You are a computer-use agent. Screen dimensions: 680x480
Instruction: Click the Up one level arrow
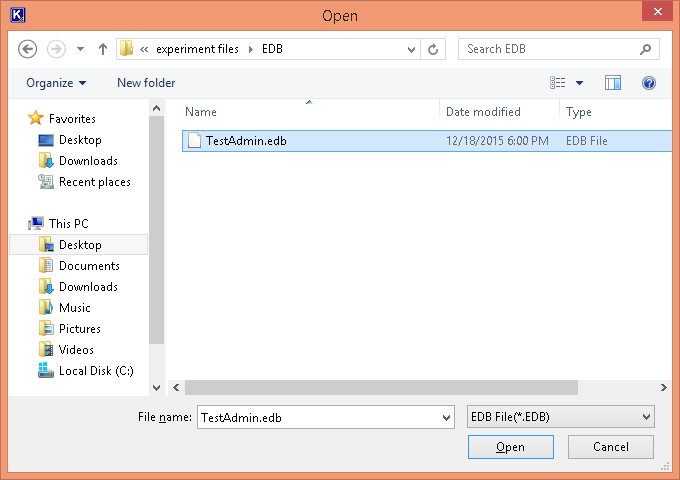[x=102, y=49]
